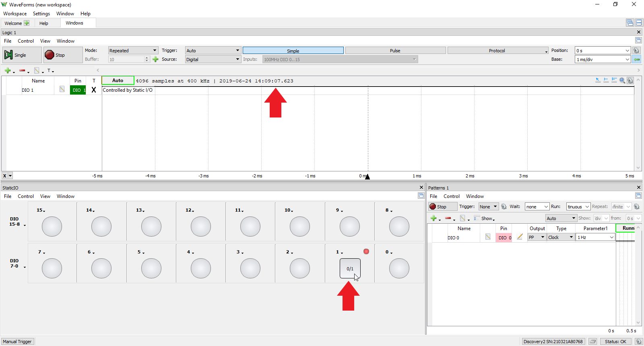Click the pencil edit icon for DIO 0
Viewport: 644px width, 346px height.
(520, 237)
